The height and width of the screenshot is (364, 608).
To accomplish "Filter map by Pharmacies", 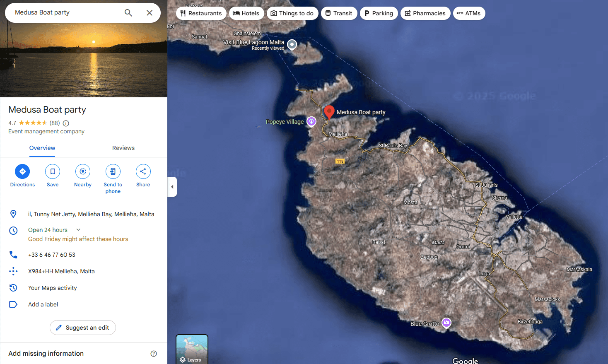I will click(x=425, y=13).
